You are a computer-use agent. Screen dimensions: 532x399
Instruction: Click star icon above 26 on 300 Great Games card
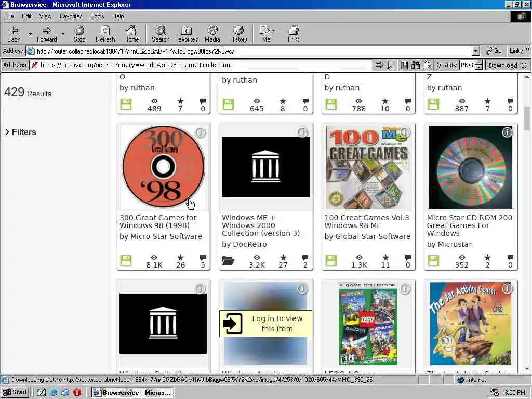click(x=180, y=257)
